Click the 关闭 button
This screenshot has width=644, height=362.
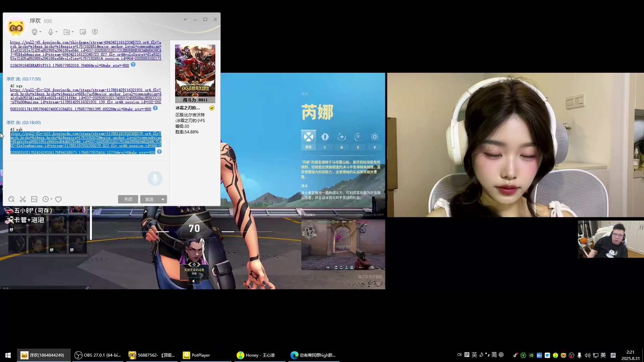[x=128, y=199]
